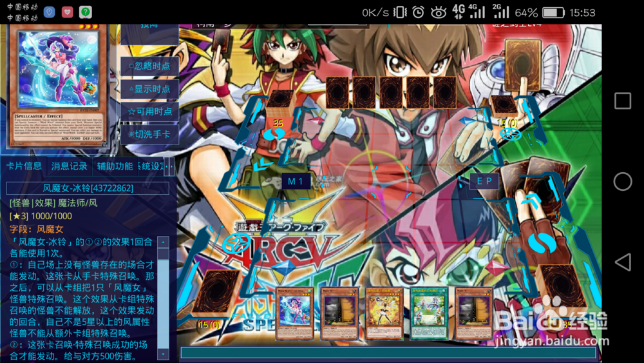Click the M1 main phase button
This screenshot has height=363, width=644.
point(296,181)
